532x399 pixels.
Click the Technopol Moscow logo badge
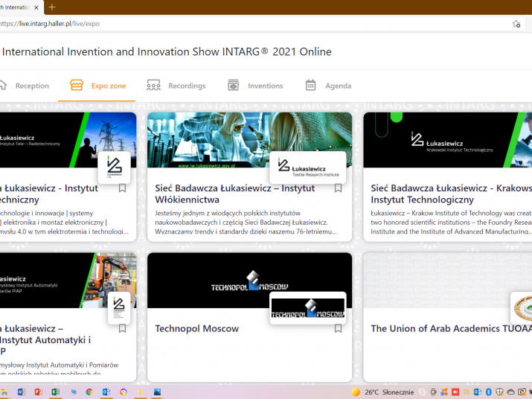click(x=307, y=307)
